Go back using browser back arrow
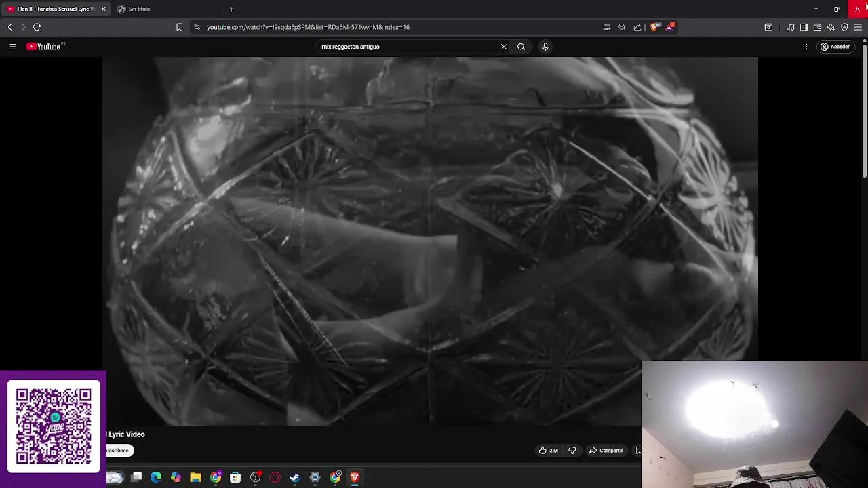Screen dimensions: 868x488 [x=9, y=27]
